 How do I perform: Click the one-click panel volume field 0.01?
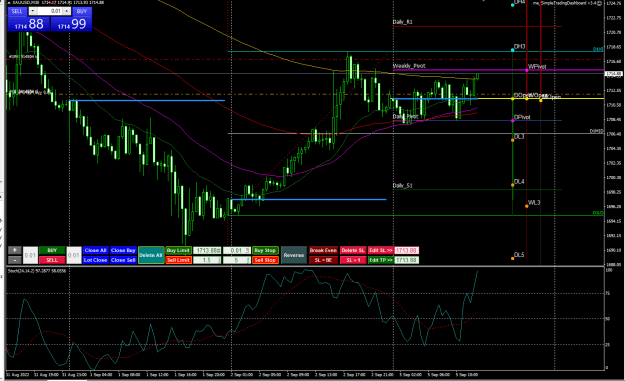(50, 11)
